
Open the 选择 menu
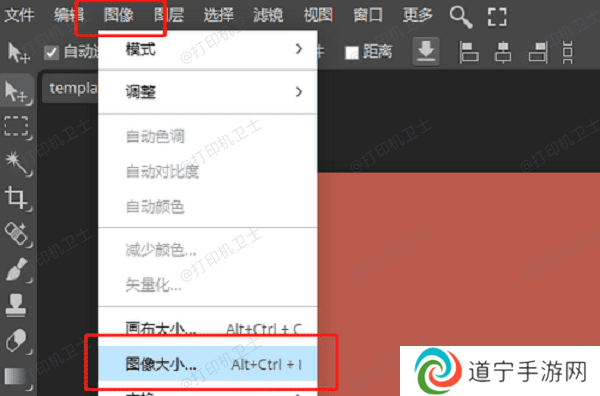[x=218, y=15]
